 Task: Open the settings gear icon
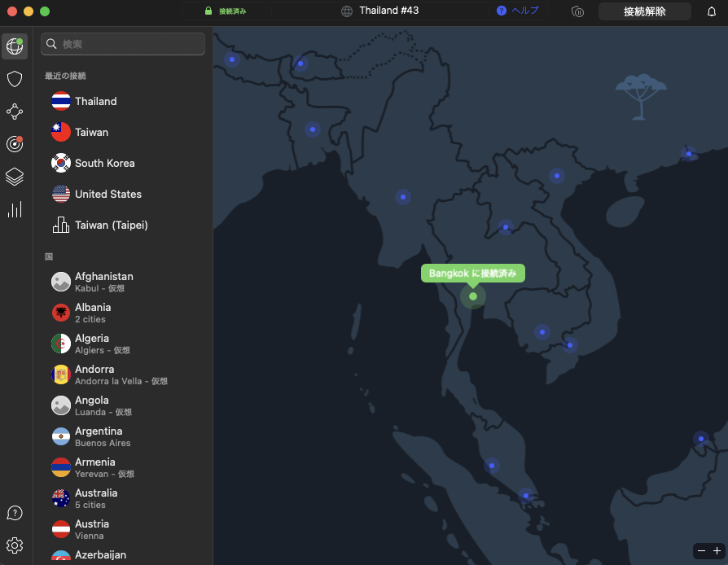click(15, 545)
